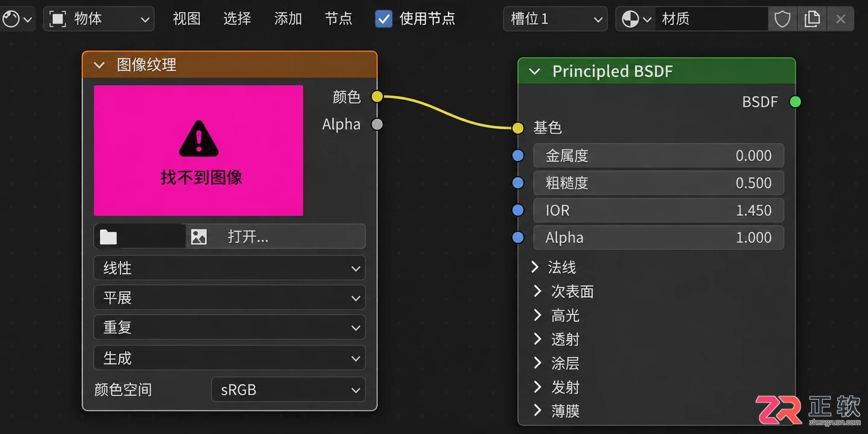The width and height of the screenshot is (868, 434).
Task: Click the yellow link between 颜色 and 基色
Action: [447, 112]
